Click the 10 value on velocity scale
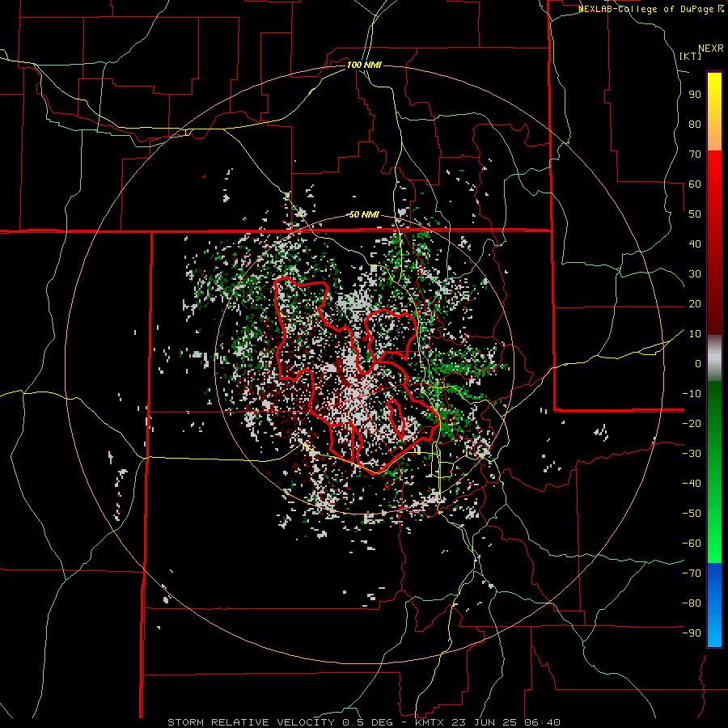The width and height of the screenshot is (728, 728). tap(695, 334)
